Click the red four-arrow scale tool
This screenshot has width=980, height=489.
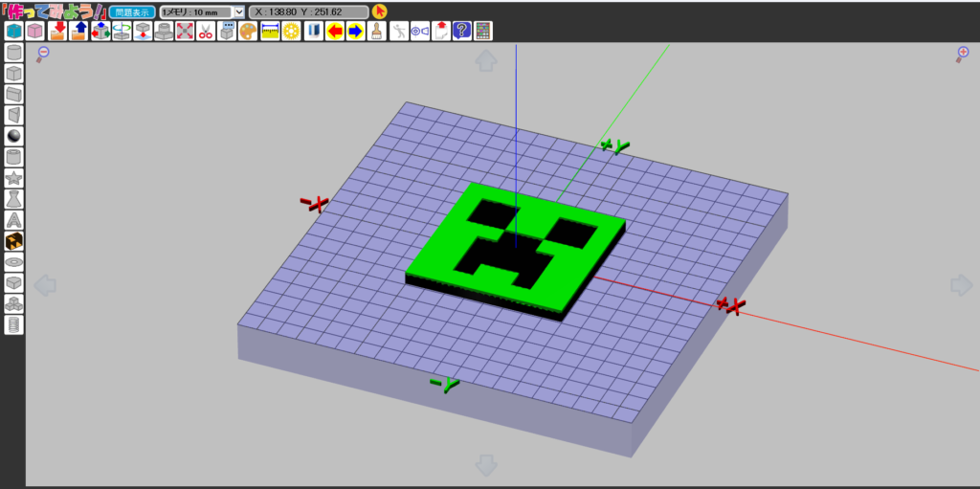click(x=185, y=32)
